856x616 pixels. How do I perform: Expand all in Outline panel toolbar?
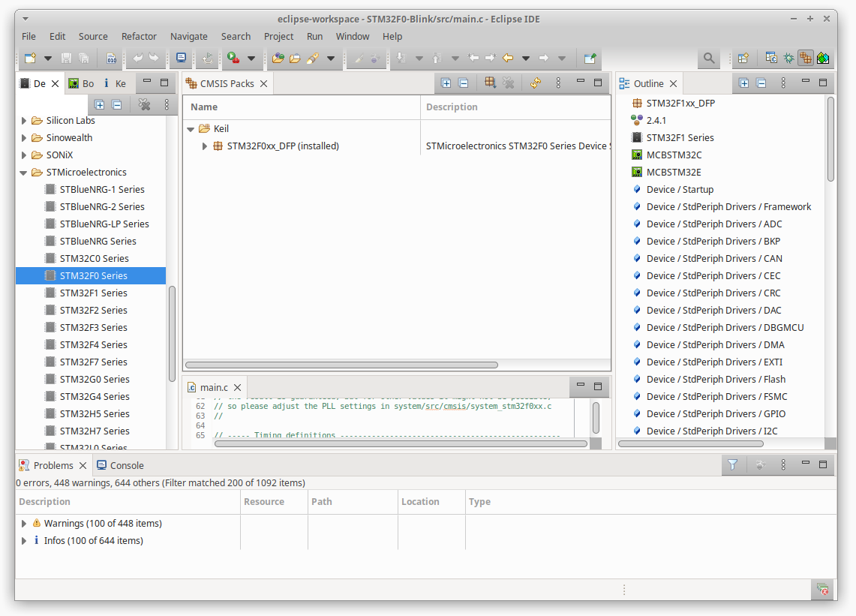743,83
